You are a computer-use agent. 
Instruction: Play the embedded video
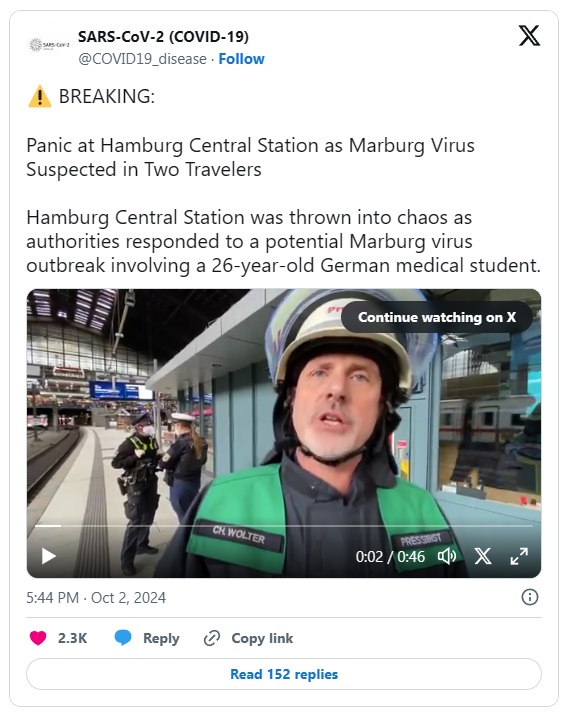coord(49,556)
